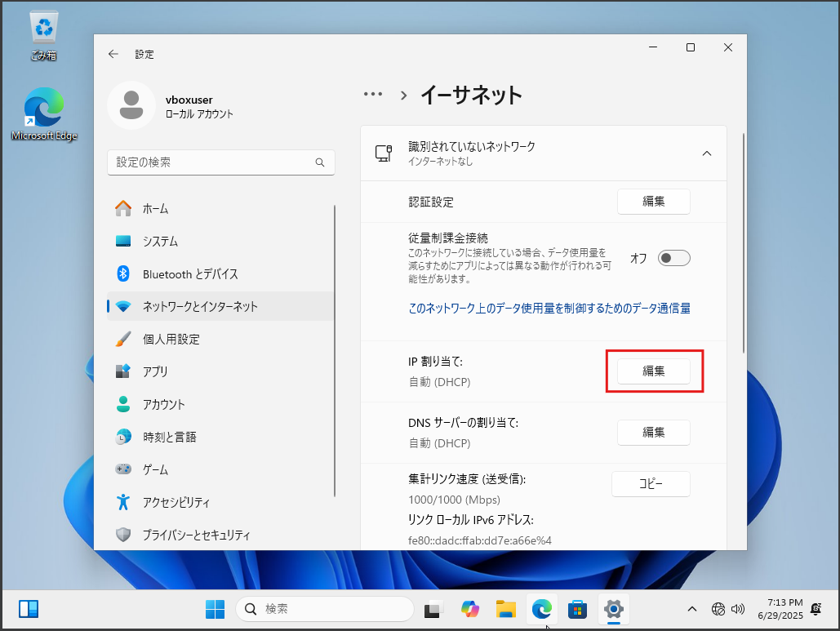Click the アカウント person icon
The width and height of the screenshot is (840, 631).
[123, 404]
